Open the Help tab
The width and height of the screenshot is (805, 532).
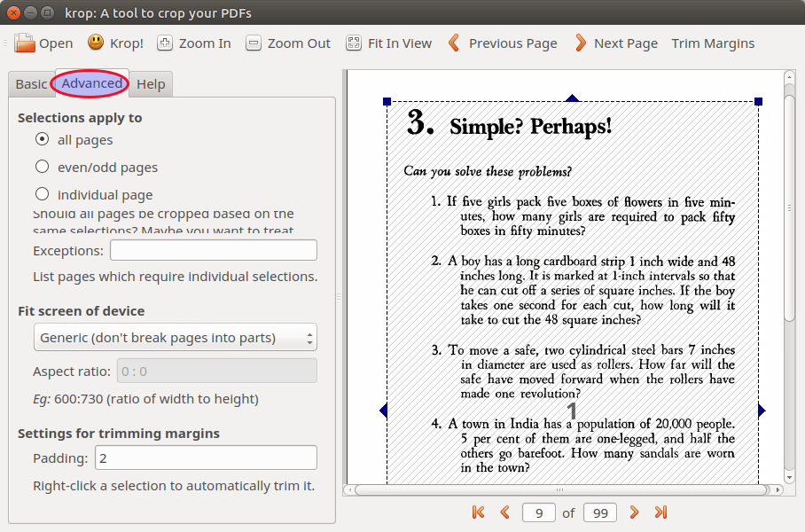(x=151, y=84)
